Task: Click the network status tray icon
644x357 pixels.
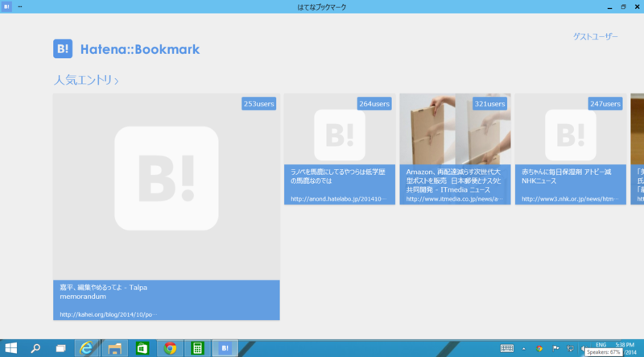Action: click(x=570, y=348)
